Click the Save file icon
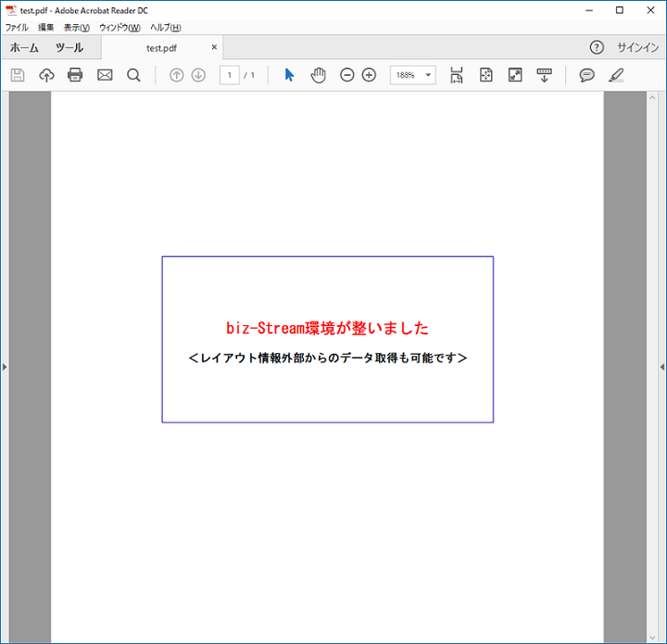 [18, 75]
